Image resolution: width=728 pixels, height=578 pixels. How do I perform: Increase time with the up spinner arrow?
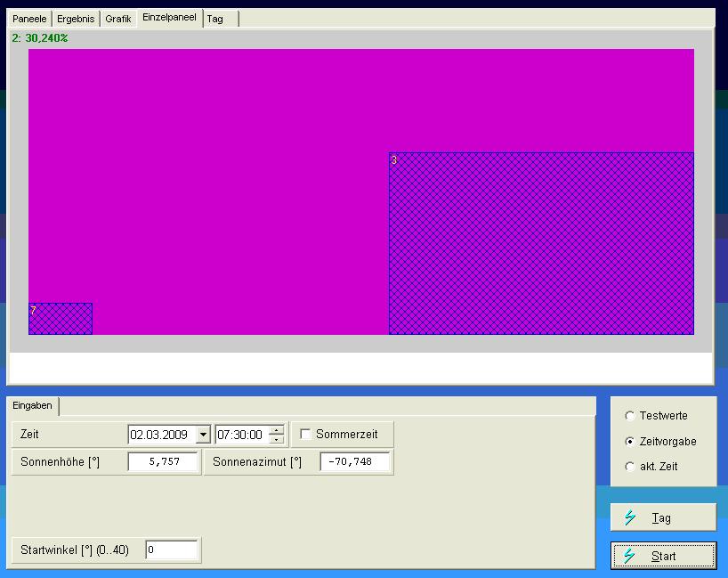point(277,430)
